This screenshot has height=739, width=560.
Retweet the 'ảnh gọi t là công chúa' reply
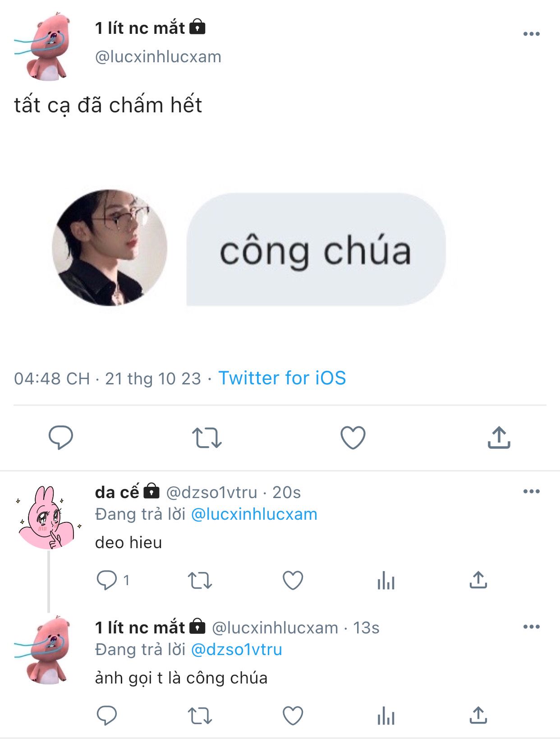tap(200, 716)
